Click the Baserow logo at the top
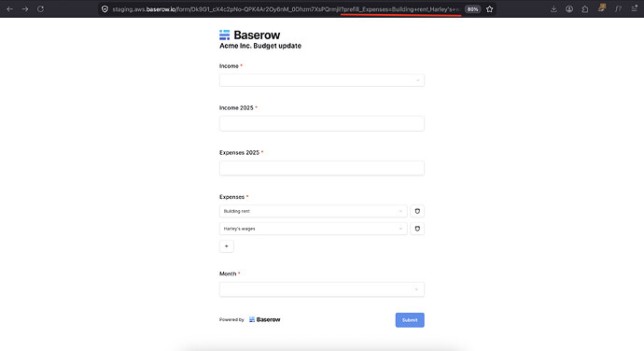The height and width of the screenshot is (351, 644). pos(249,35)
